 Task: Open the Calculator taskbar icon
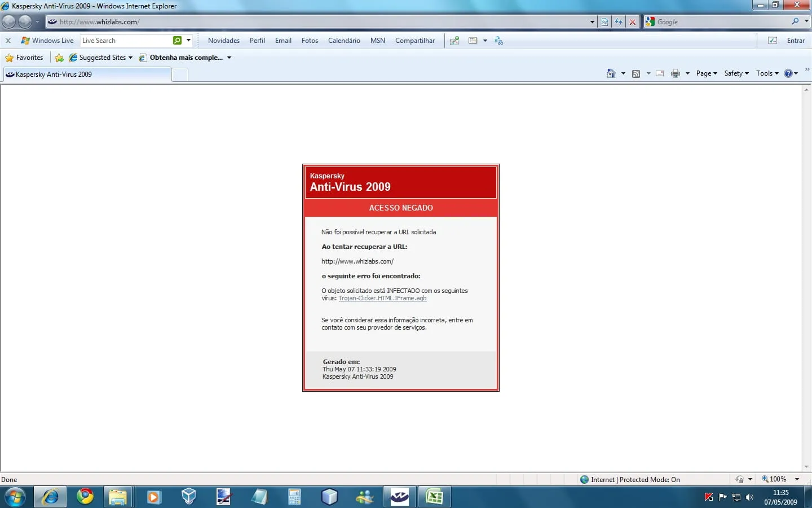point(294,497)
